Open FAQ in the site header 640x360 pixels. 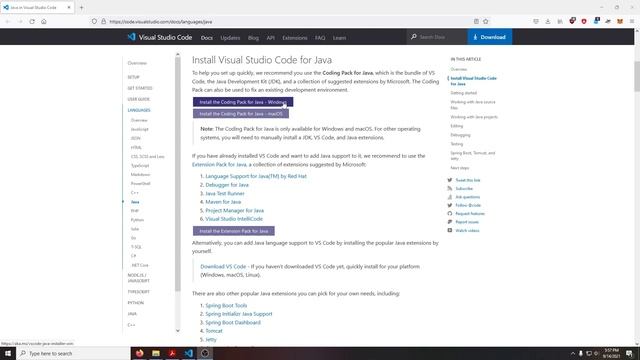[x=320, y=38]
